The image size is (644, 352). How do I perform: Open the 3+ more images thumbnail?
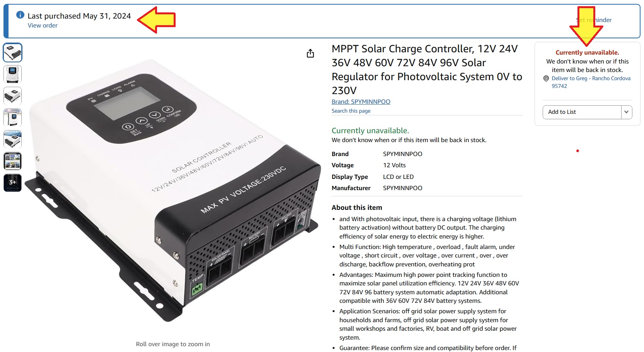pyautogui.click(x=13, y=183)
